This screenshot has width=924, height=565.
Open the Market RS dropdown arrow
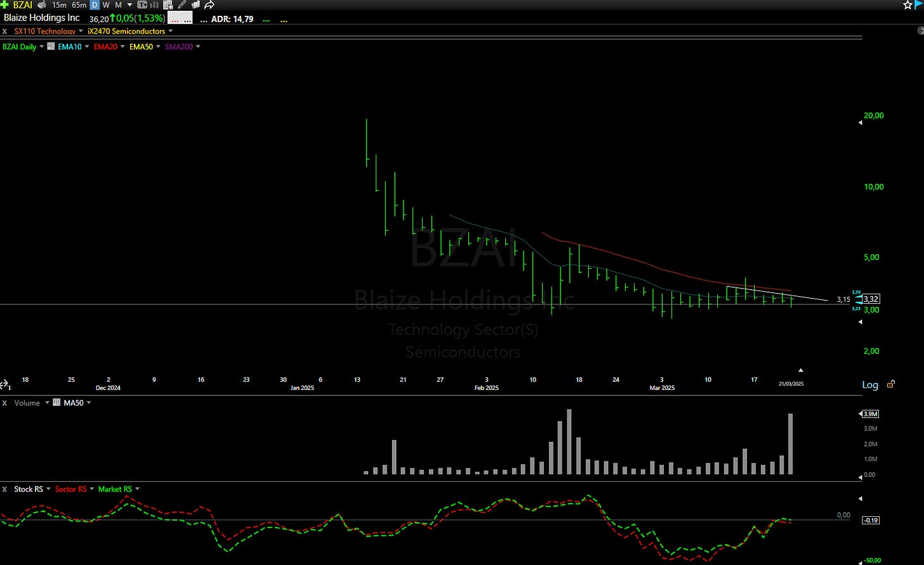(x=137, y=489)
